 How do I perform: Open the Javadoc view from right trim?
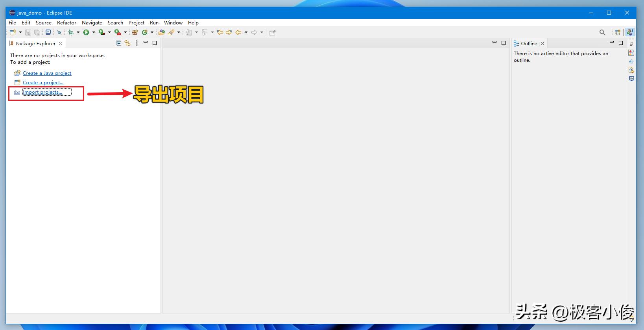(631, 61)
